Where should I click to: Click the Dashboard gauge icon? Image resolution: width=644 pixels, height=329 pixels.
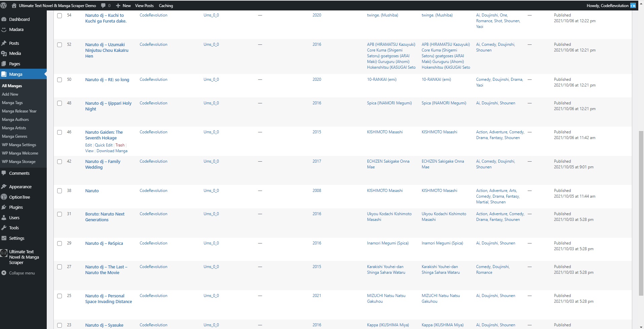tap(4, 20)
